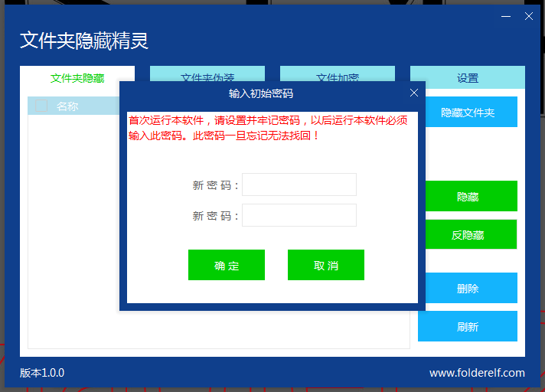Click the first 新密码 input field
The height and width of the screenshot is (392, 545).
(x=299, y=185)
